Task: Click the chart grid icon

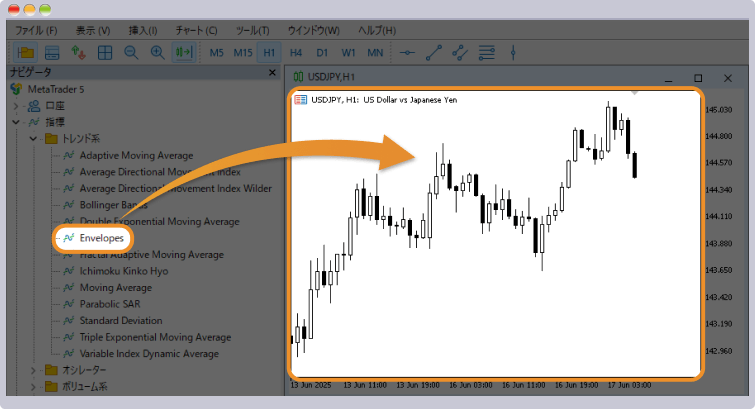Action: click(x=104, y=53)
